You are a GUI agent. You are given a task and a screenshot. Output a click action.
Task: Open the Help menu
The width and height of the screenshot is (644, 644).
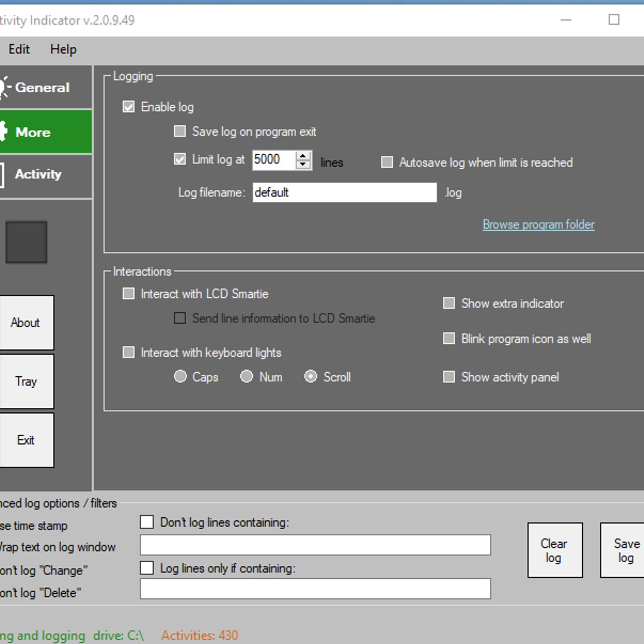tap(63, 49)
